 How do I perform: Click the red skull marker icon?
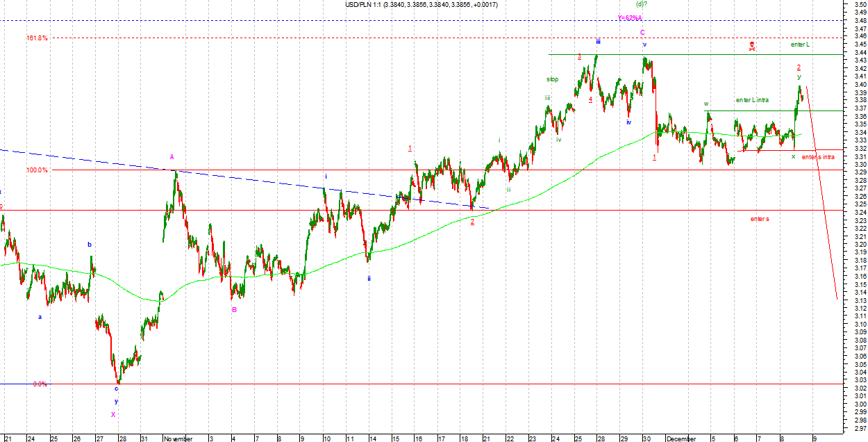click(752, 47)
